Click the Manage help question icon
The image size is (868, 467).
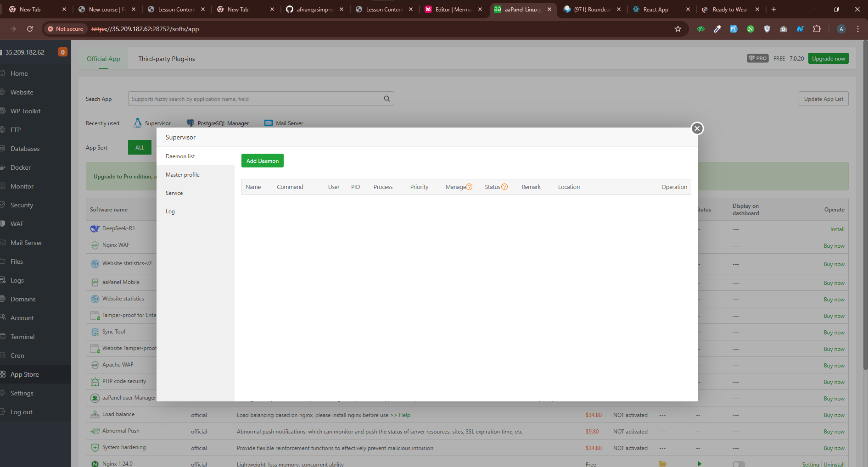tap(470, 187)
